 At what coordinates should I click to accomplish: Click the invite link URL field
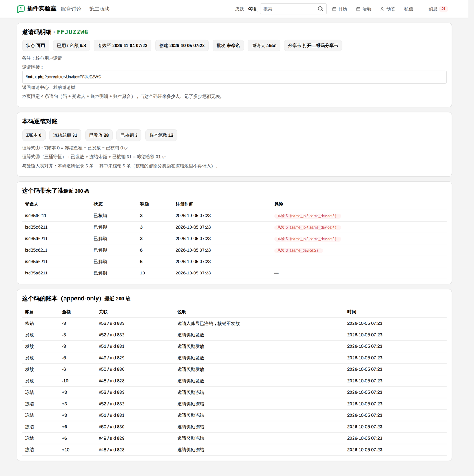(x=234, y=77)
